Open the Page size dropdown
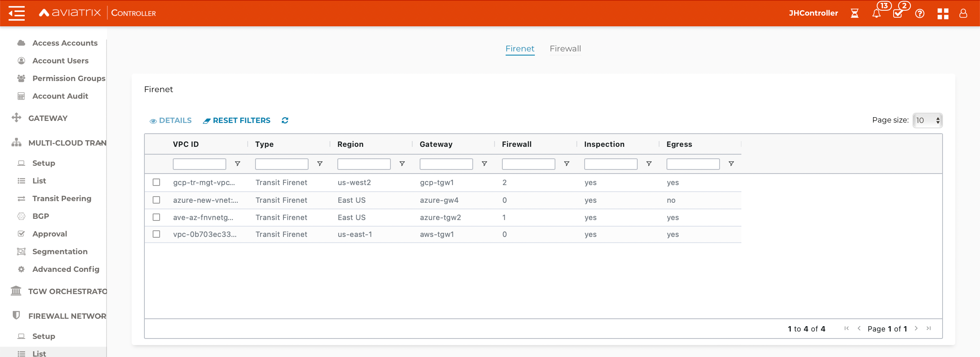Image resolution: width=980 pixels, height=357 pixels. 927,121
